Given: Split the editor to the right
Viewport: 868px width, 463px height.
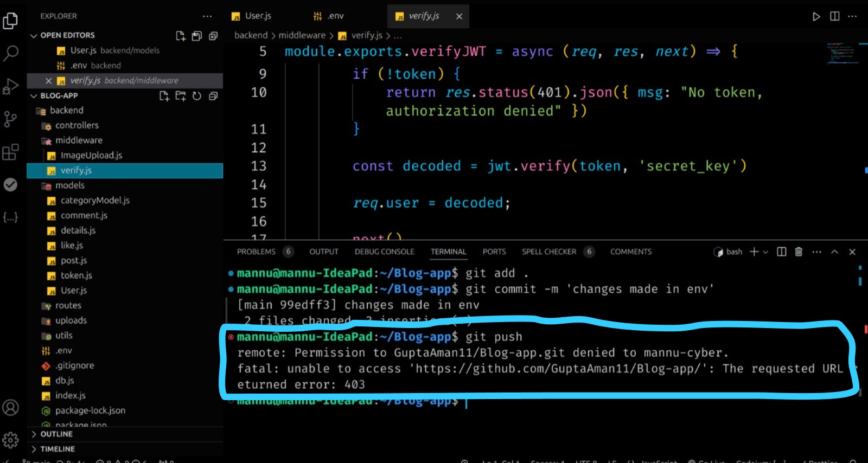Looking at the screenshot, I should coord(834,16).
